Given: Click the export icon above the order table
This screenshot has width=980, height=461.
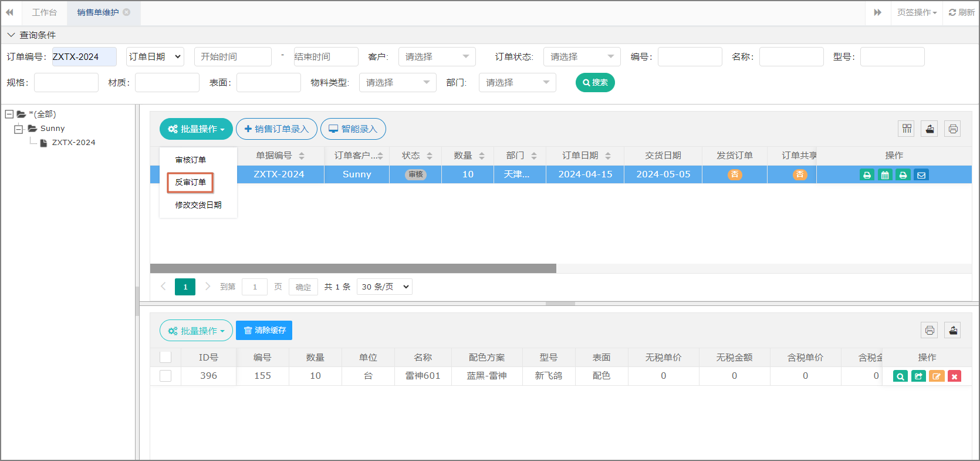Looking at the screenshot, I should click(930, 129).
